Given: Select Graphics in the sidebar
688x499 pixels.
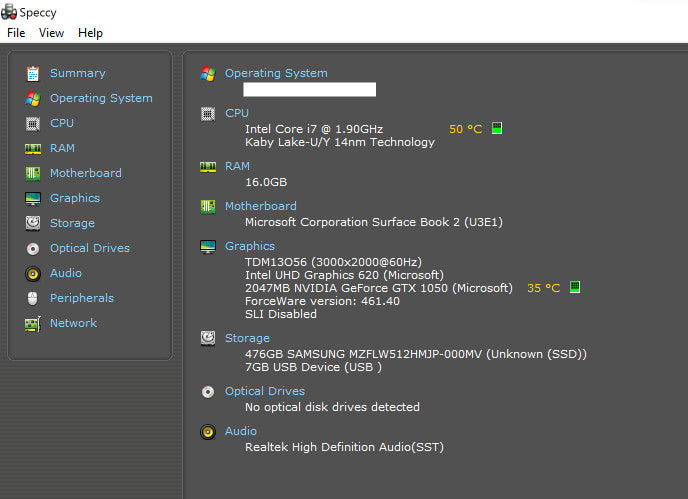Looking at the screenshot, I should coord(75,198).
